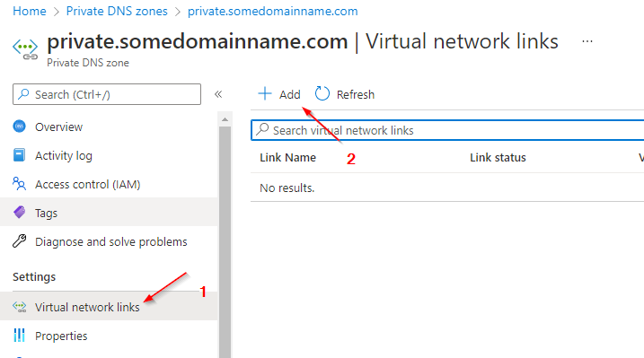644x358 pixels.
Task: Select Virtual network links in Settings
Action: coord(109,306)
